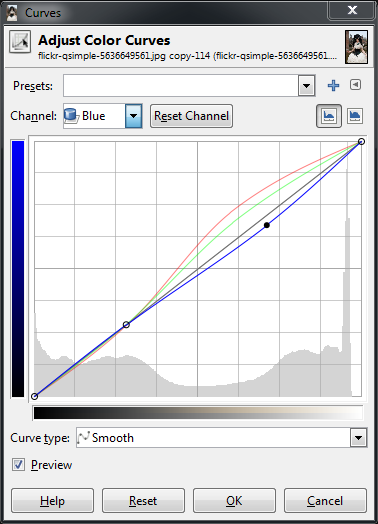Click the Curves tool icon in header
This screenshot has width=378, height=524.
coord(20,42)
